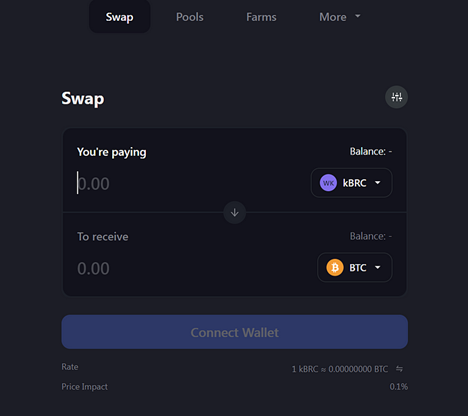Open the Pools tab
The height and width of the screenshot is (416, 468).
190,17
